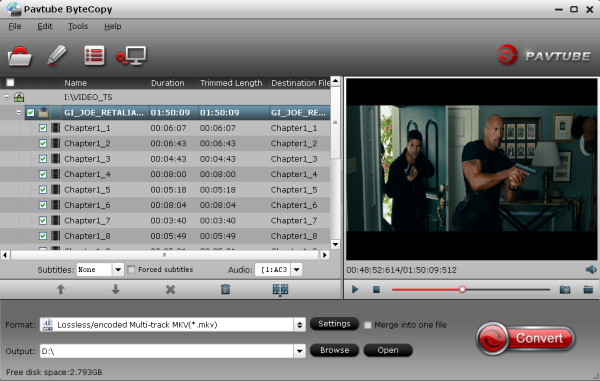Take a snapshot with the camera icon
The height and width of the screenshot is (381, 600).
click(x=565, y=290)
